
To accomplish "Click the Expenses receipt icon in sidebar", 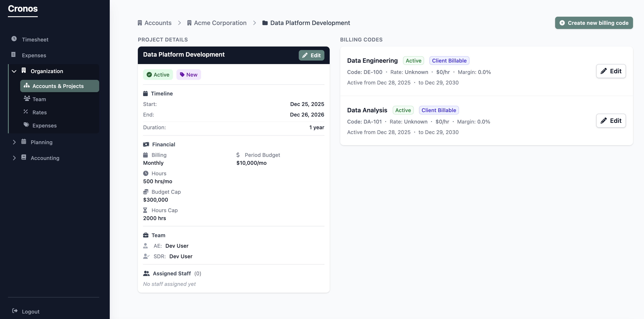I will [x=13, y=55].
